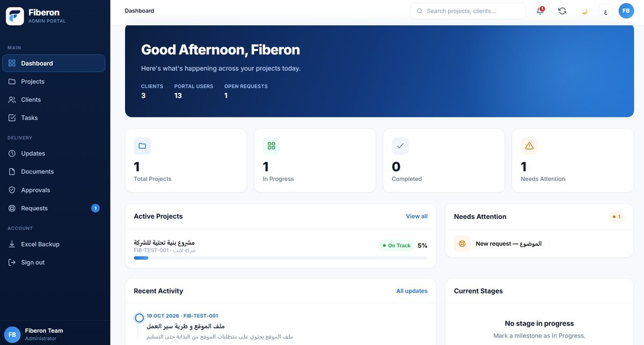Open the In Progress card
The width and height of the screenshot is (644, 345).
(x=315, y=160)
